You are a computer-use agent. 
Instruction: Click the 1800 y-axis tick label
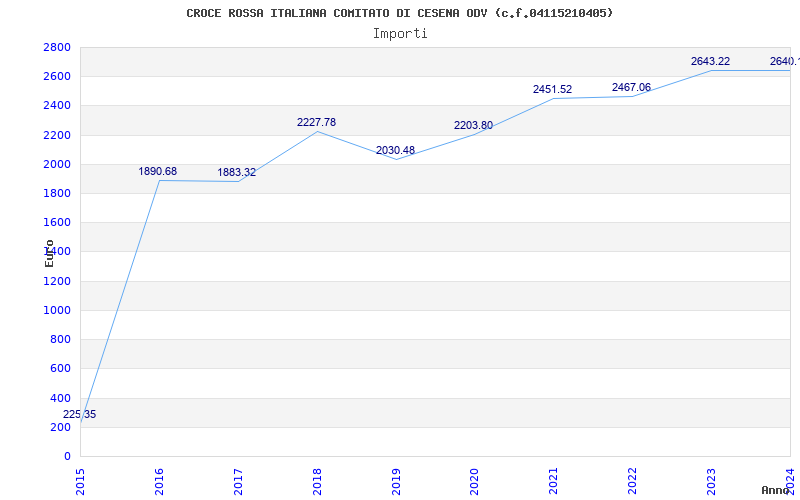(57, 193)
